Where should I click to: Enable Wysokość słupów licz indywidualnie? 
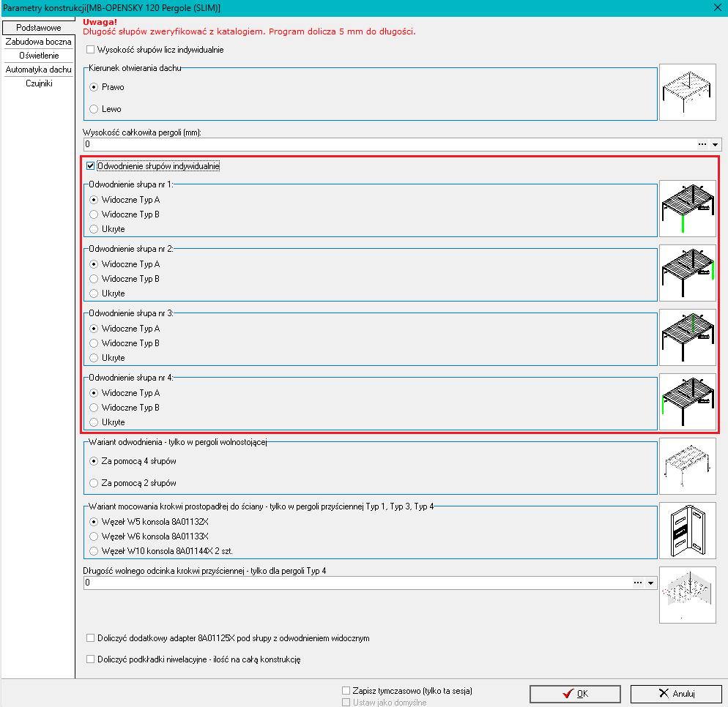click(x=91, y=50)
